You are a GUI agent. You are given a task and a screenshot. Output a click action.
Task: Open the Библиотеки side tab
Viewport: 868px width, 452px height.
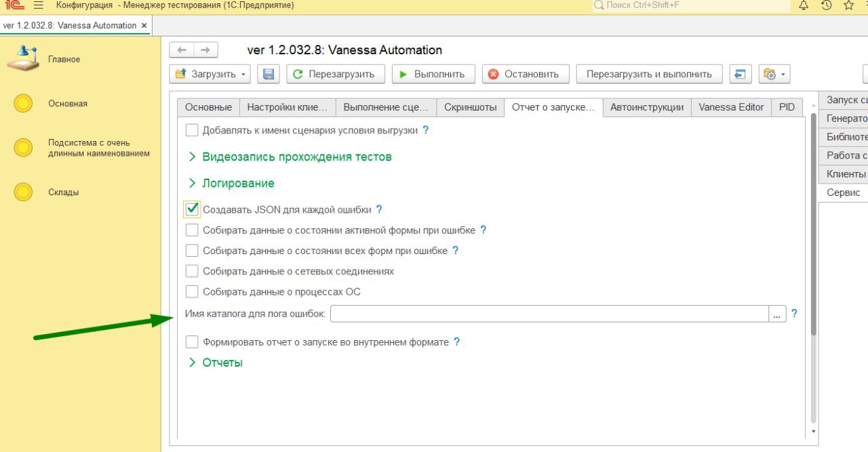coord(844,137)
